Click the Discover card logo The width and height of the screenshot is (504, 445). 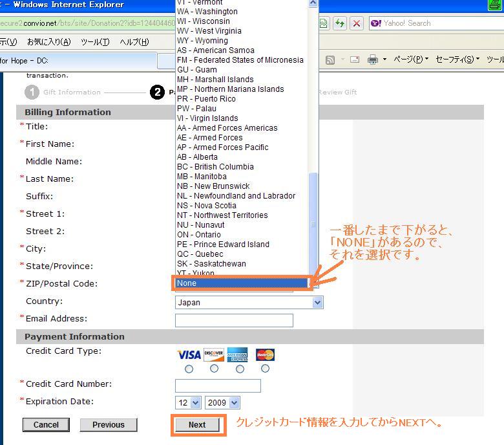(x=214, y=354)
